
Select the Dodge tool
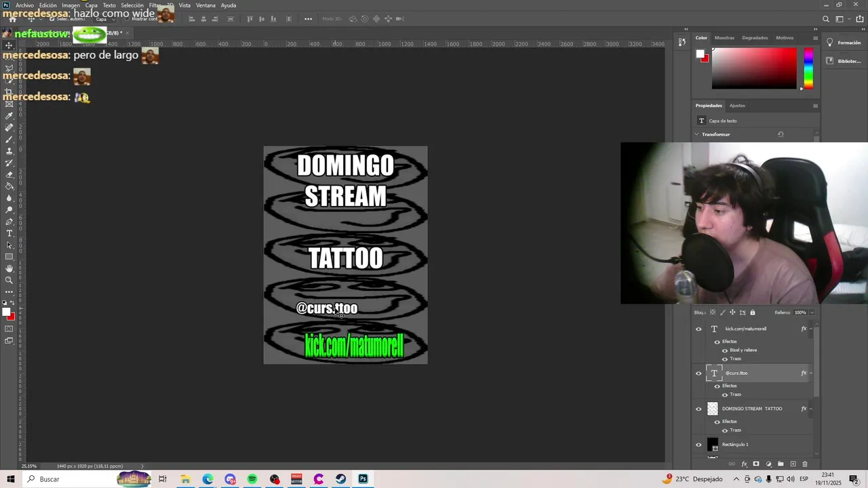pos(9,209)
